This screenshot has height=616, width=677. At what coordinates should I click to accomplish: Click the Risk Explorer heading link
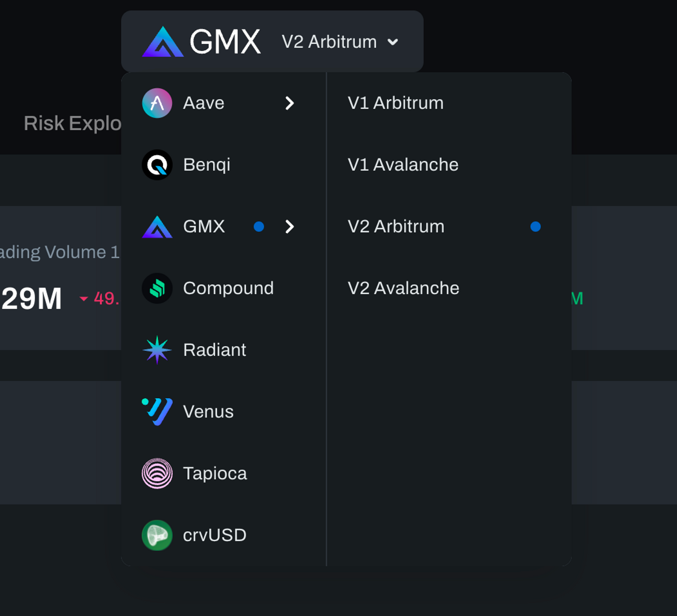pos(72,123)
